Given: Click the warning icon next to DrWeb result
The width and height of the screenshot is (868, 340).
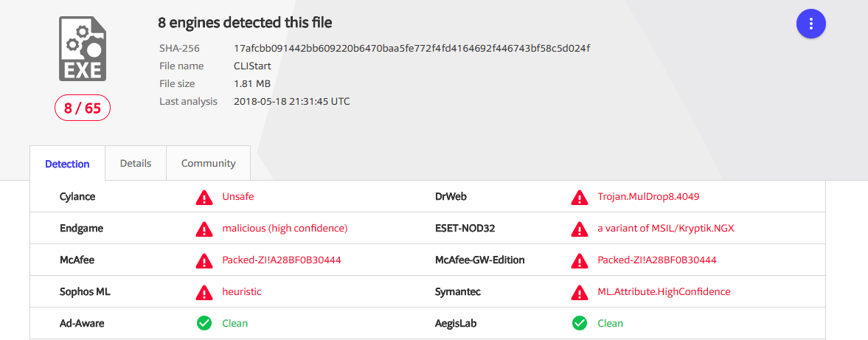Looking at the screenshot, I should point(580,198).
